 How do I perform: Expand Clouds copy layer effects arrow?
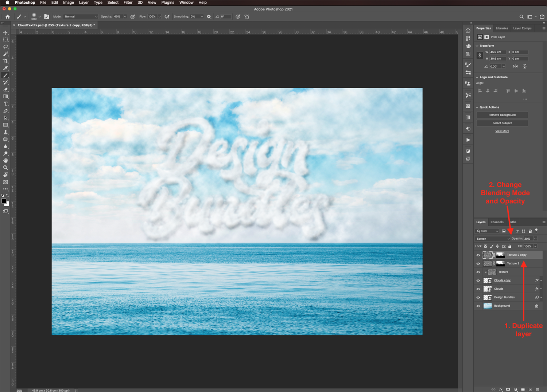(x=541, y=281)
